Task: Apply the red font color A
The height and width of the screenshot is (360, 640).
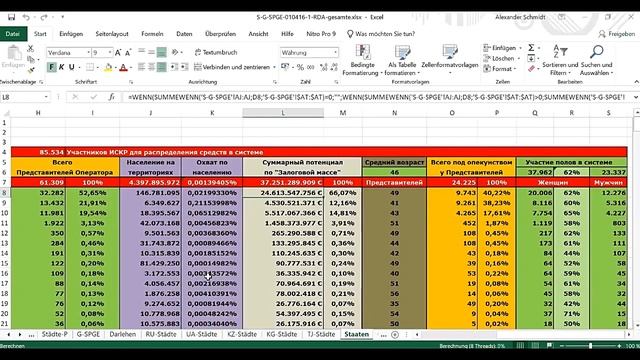Action: click(123, 67)
